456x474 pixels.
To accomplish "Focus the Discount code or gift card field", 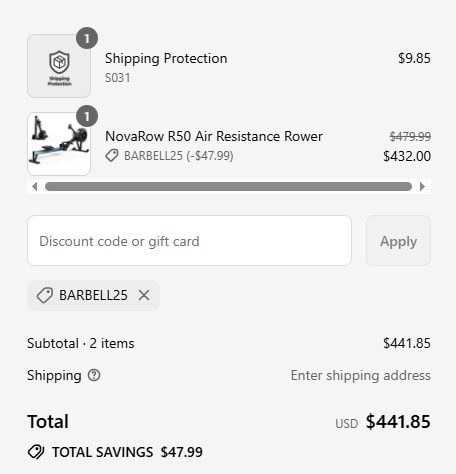I will click(x=189, y=241).
